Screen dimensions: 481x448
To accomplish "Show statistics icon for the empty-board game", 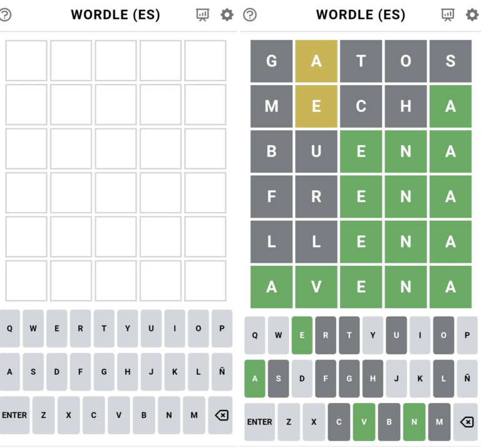I will coord(202,15).
